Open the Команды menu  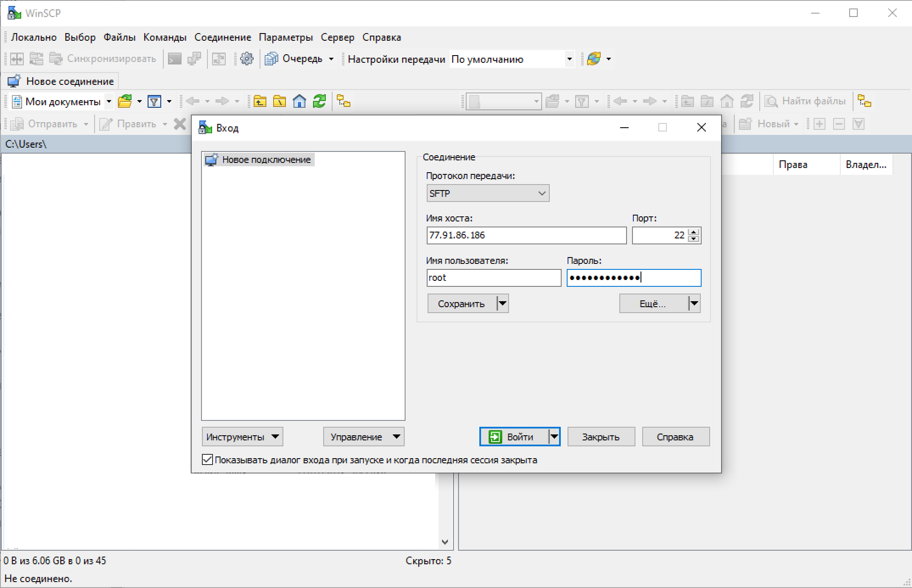[x=165, y=37]
